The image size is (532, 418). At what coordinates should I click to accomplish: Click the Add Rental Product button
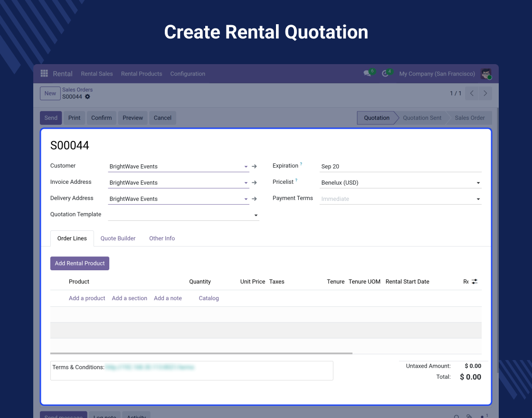click(80, 263)
